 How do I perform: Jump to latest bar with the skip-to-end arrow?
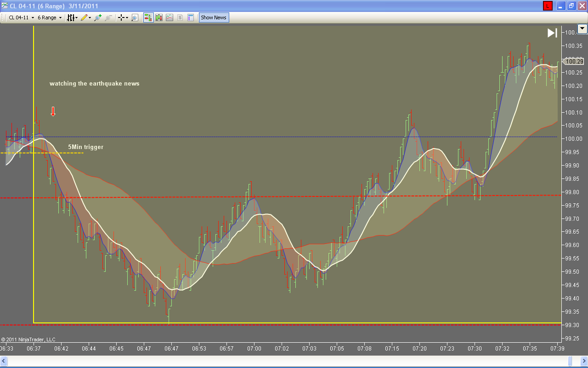click(552, 33)
